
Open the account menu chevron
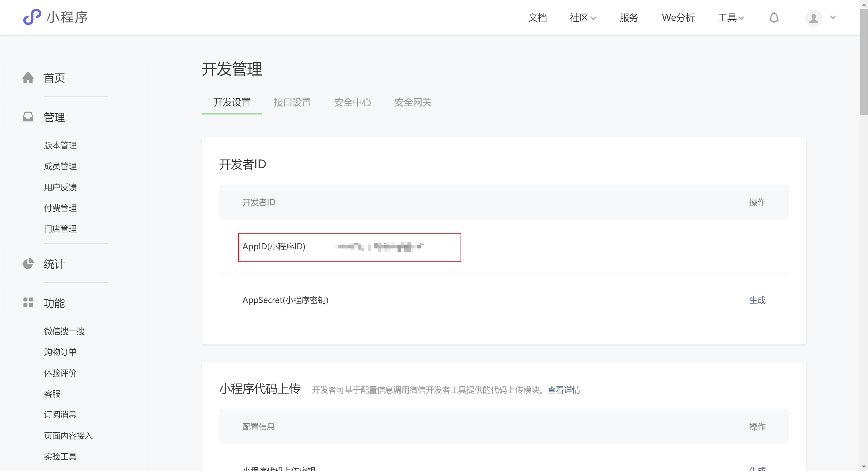click(x=833, y=17)
